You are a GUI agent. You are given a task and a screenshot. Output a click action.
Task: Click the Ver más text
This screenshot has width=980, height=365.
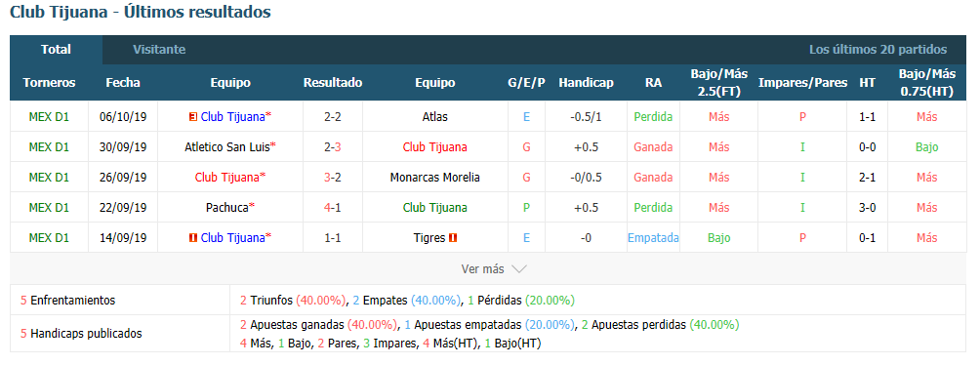(482, 269)
